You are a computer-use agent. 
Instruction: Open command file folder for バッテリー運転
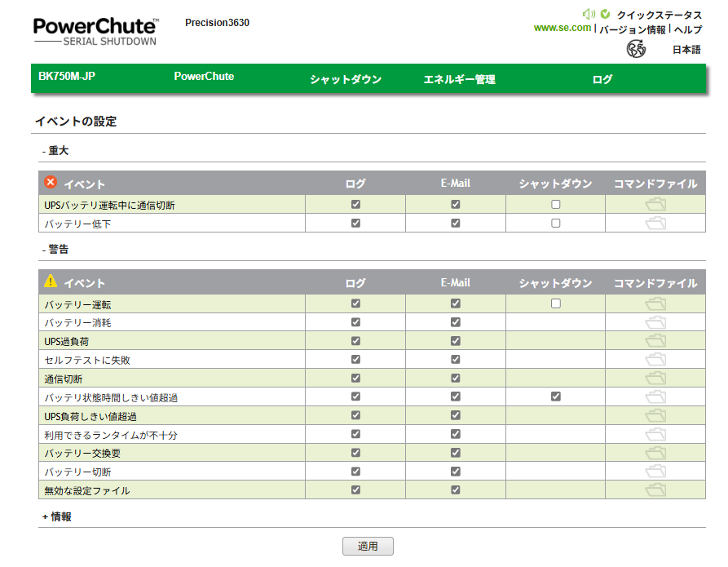pos(655,303)
